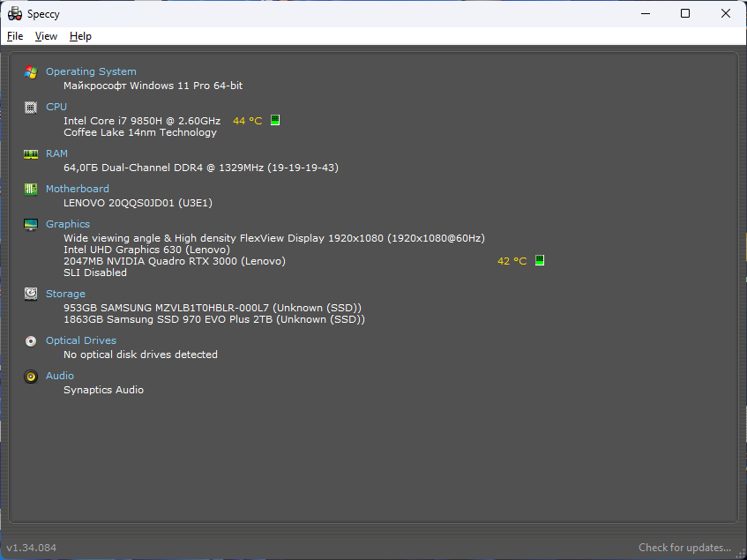The width and height of the screenshot is (747, 560).
Task: Open the Motherboard section link
Action: [x=78, y=189]
